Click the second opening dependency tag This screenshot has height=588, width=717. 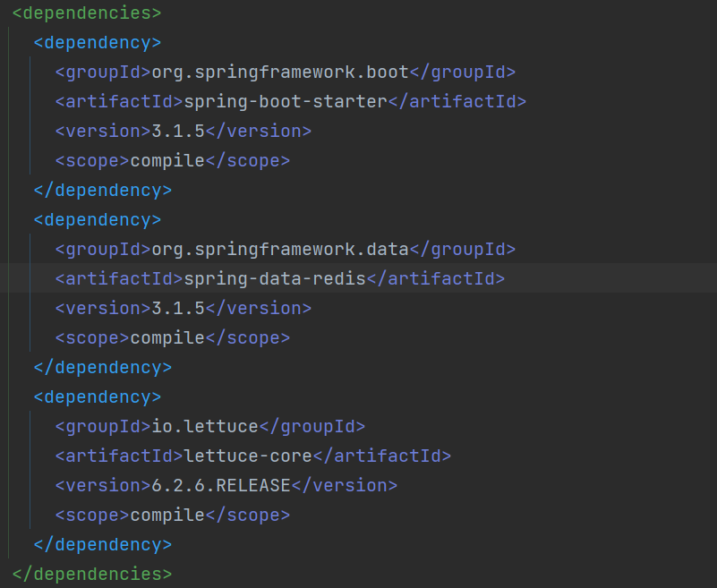[98, 219]
